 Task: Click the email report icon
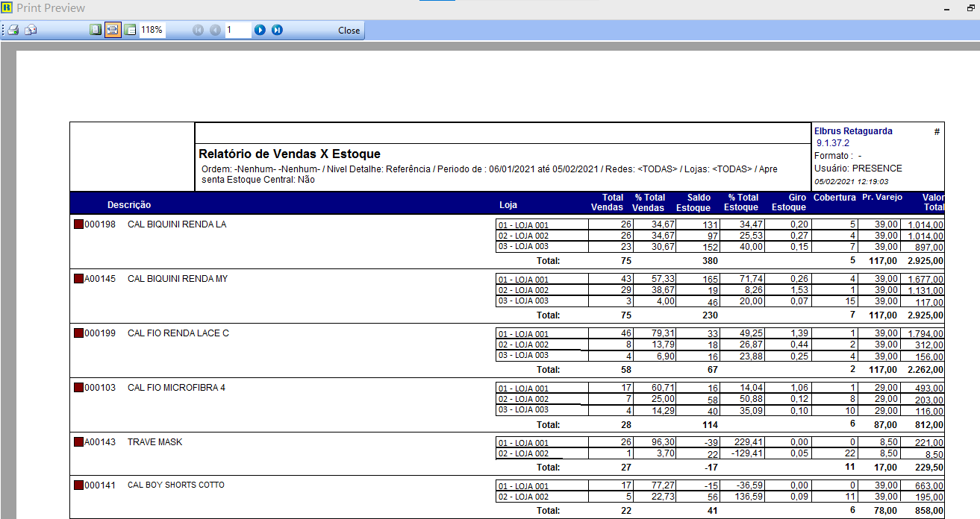(x=31, y=31)
